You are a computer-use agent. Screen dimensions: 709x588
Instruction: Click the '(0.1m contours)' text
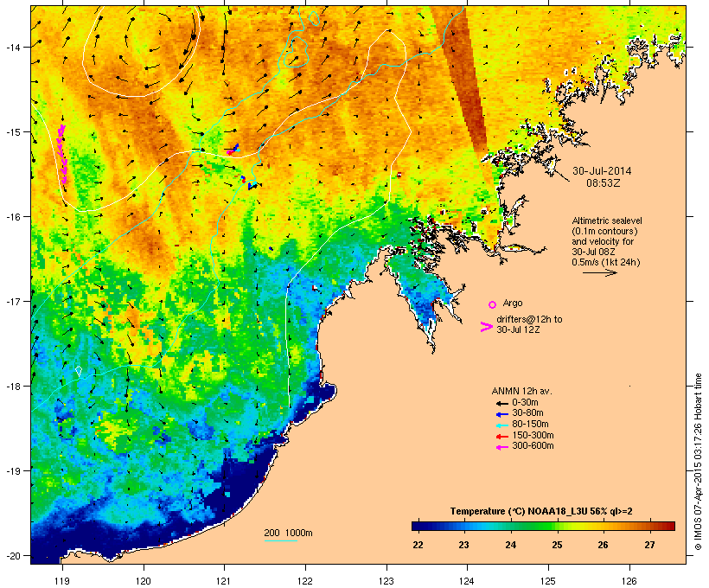[x=604, y=231]
